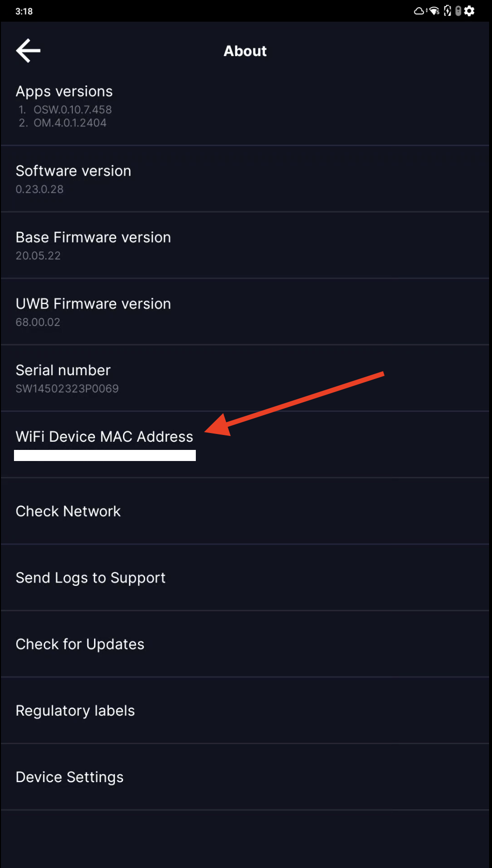This screenshot has width=492, height=868.
Task: Tap the redacted MAC address value
Action: (x=105, y=456)
